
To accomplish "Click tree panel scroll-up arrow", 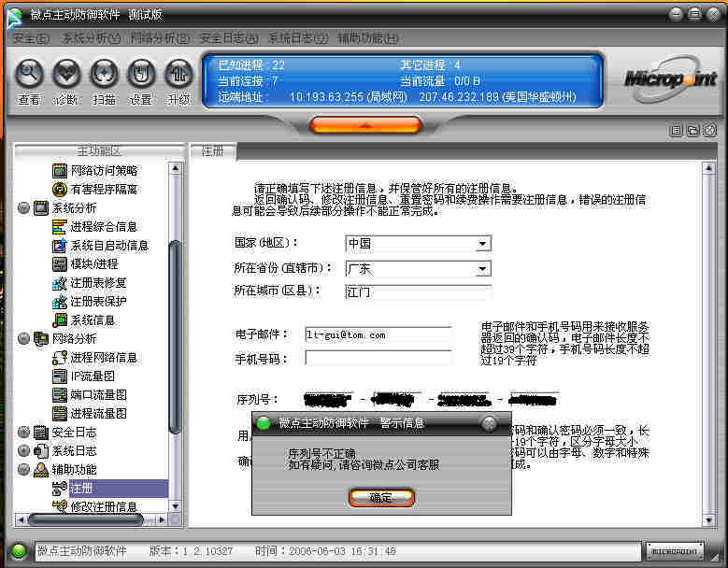I will [x=175, y=168].
